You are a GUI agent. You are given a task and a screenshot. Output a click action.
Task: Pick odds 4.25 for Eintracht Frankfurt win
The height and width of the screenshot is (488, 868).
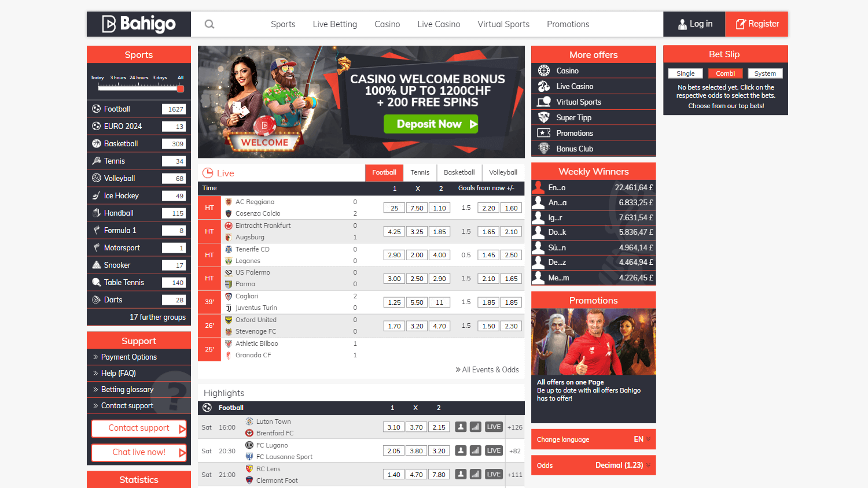[394, 232]
